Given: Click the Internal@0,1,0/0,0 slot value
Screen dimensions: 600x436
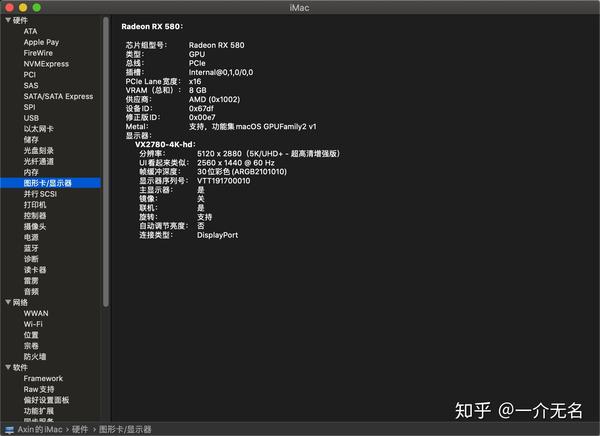Looking at the screenshot, I should click(221, 72).
